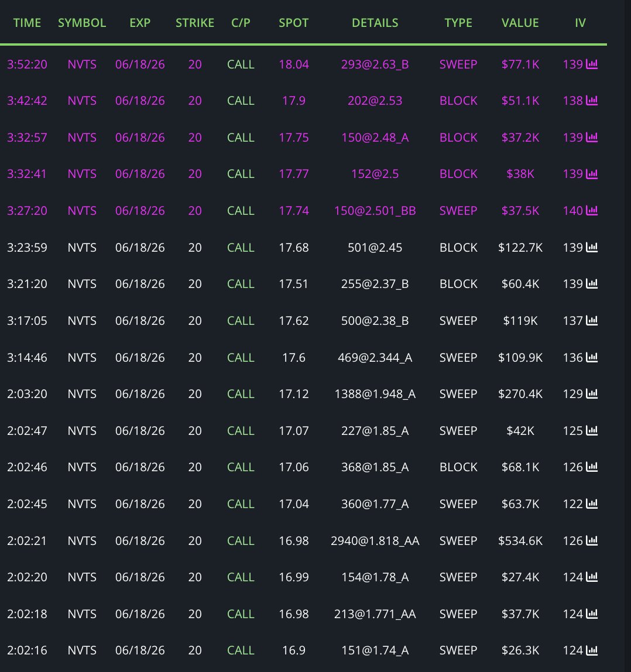This screenshot has height=672, width=631.
Task: Click details 151@1.74_A
Action: point(375,650)
